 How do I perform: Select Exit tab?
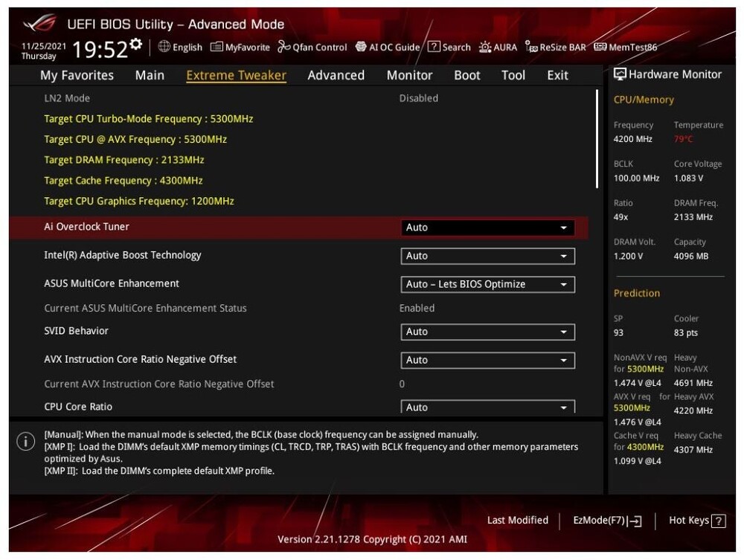pyautogui.click(x=557, y=75)
